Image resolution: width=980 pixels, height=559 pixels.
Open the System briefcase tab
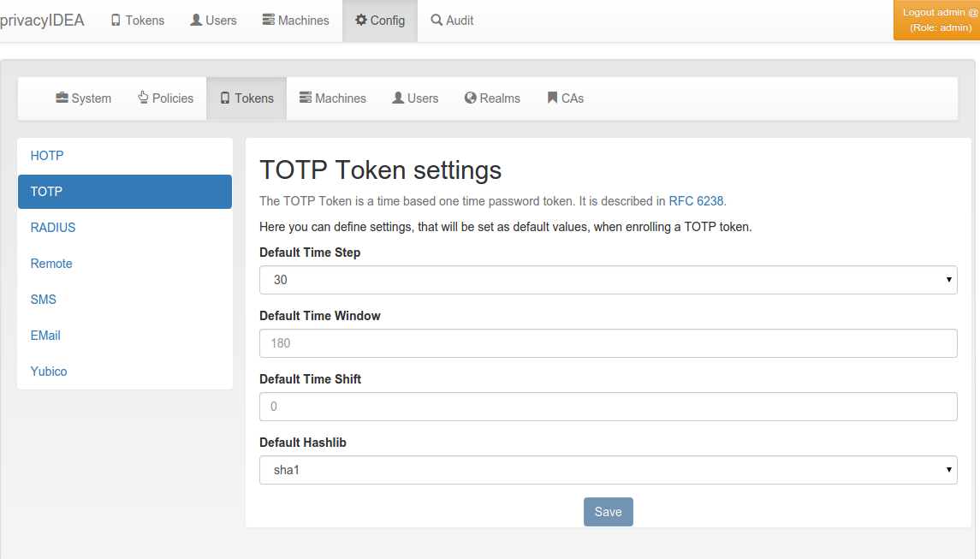pyautogui.click(x=83, y=98)
